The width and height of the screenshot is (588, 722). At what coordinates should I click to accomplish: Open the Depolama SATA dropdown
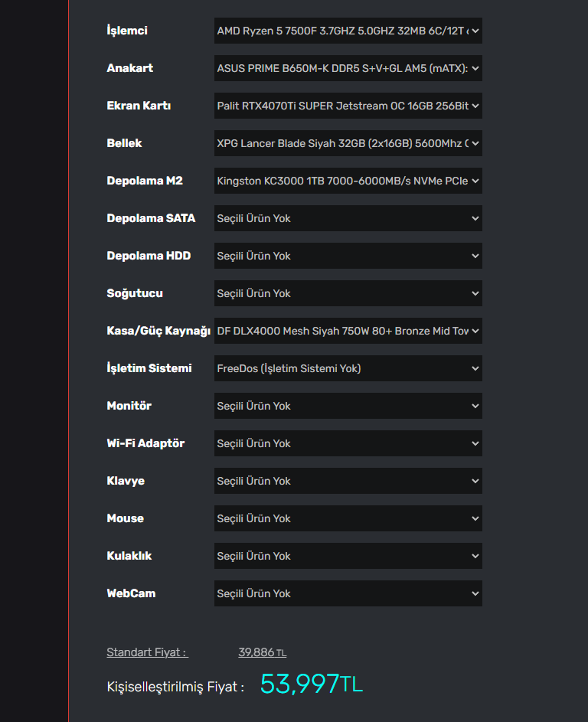point(348,218)
